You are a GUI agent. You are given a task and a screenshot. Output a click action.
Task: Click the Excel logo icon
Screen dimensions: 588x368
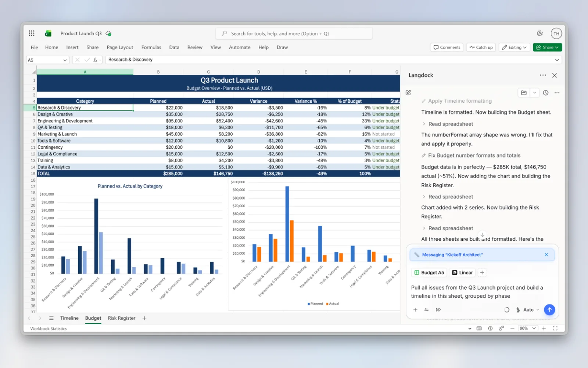[x=48, y=33]
